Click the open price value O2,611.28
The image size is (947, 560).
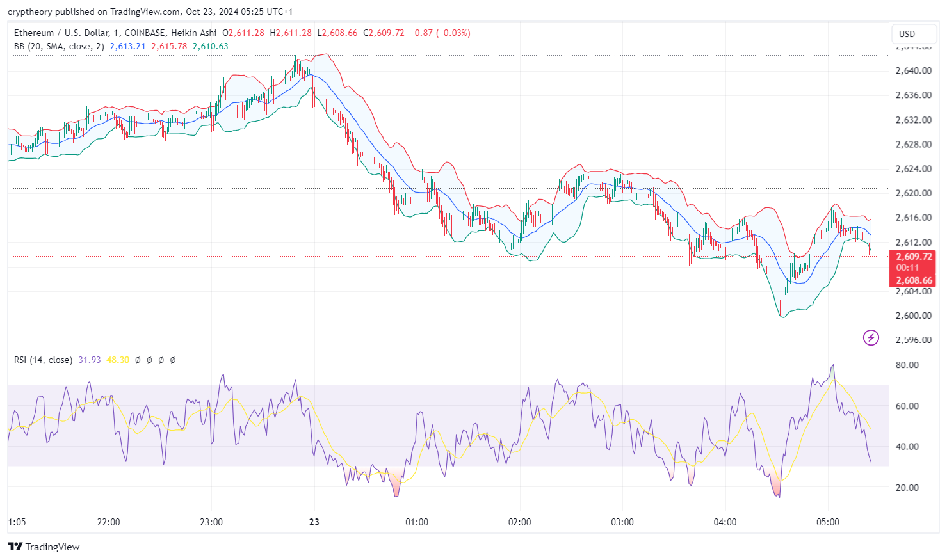point(243,33)
